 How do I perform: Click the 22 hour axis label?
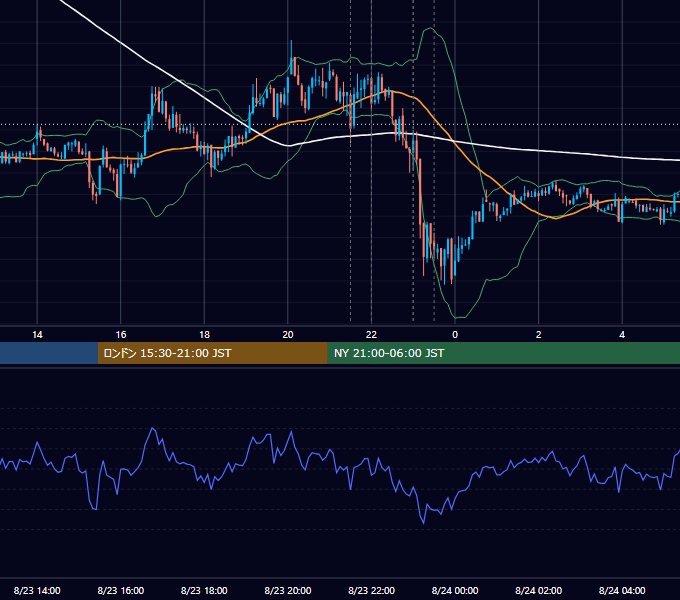[x=371, y=335]
